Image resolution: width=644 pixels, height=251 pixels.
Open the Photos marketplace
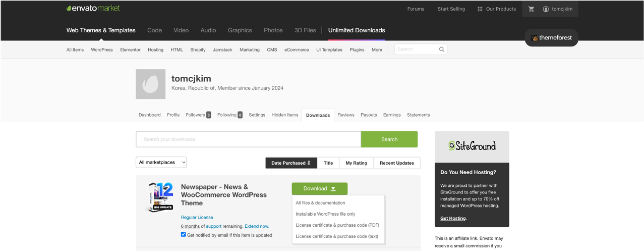(273, 30)
